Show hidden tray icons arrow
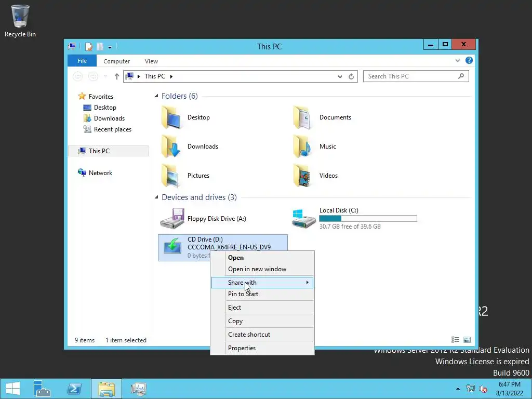The width and height of the screenshot is (532, 399). [x=458, y=389]
